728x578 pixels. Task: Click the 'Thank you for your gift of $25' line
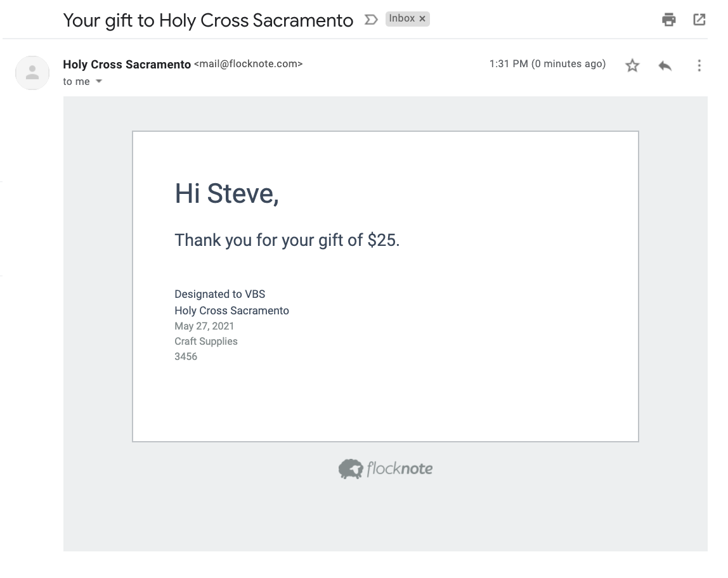click(x=287, y=240)
